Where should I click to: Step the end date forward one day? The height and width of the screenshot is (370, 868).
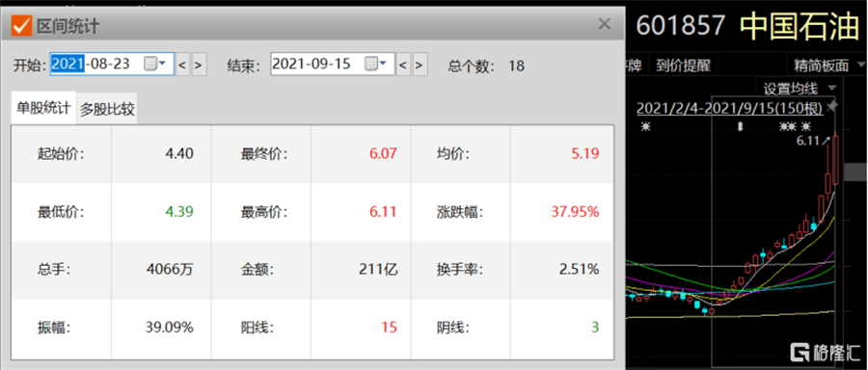pos(420,65)
